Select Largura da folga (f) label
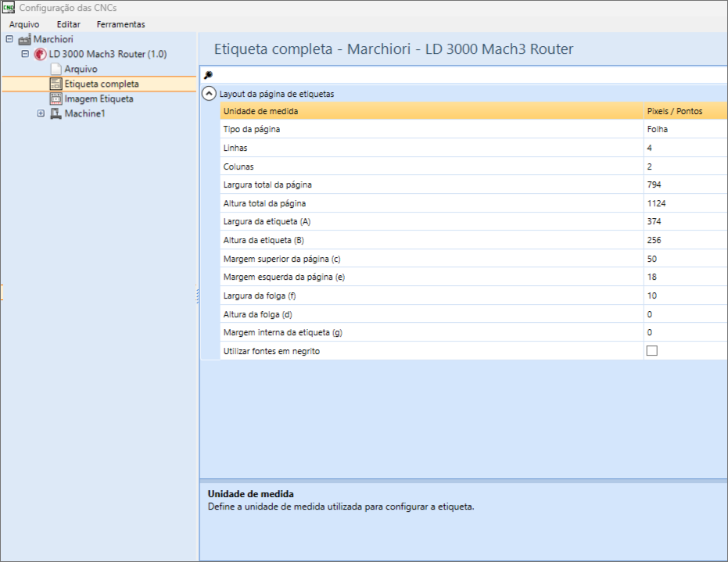728x562 pixels. click(x=260, y=295)
